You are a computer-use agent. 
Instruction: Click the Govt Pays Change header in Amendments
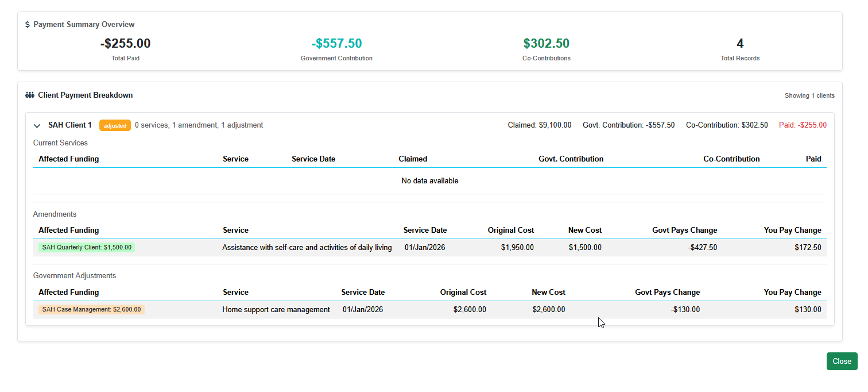coord(684,230)
